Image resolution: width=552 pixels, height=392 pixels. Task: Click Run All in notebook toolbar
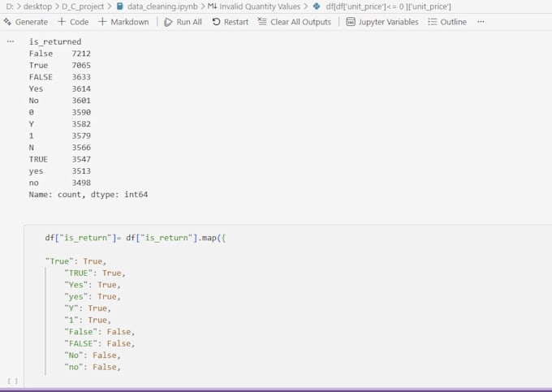coord(183,22)
